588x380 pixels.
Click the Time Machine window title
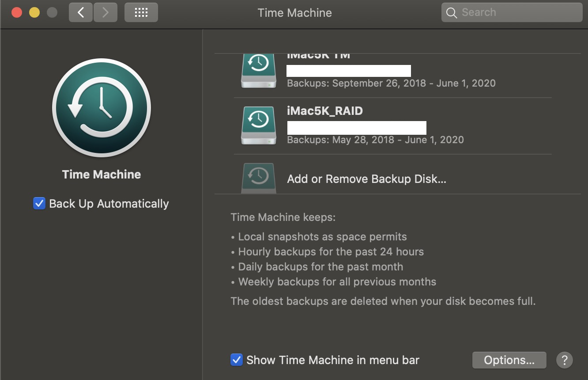(x=295, y=12)
